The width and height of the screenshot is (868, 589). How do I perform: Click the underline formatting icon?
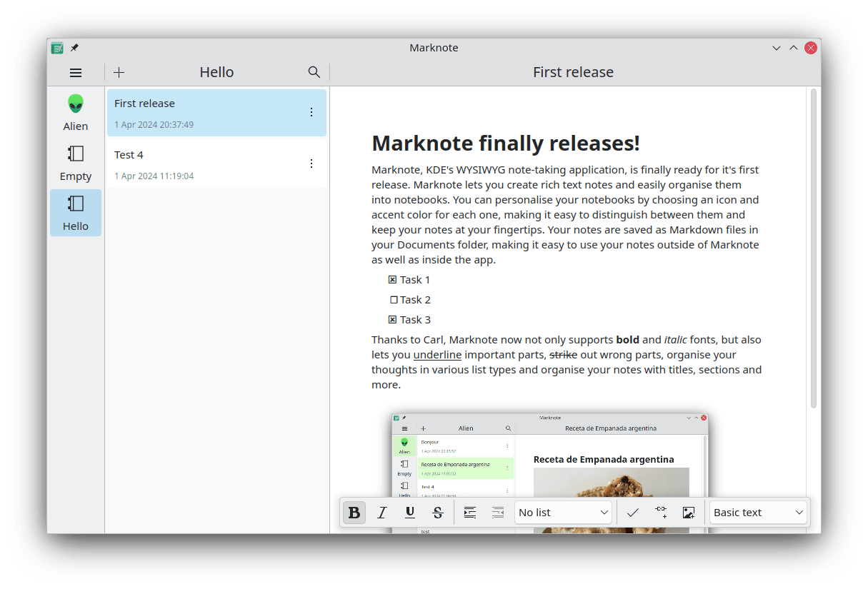click(410, 513)
